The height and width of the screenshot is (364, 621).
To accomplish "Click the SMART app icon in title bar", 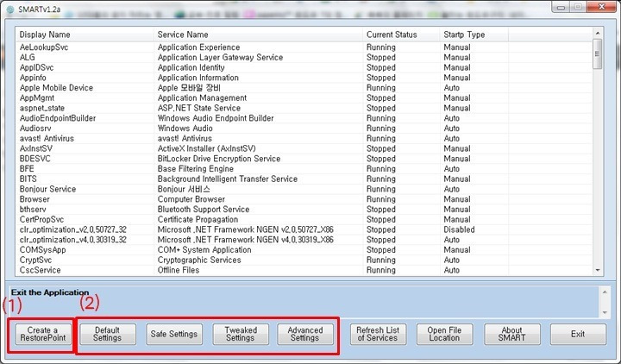I will (x=9, y=9).
